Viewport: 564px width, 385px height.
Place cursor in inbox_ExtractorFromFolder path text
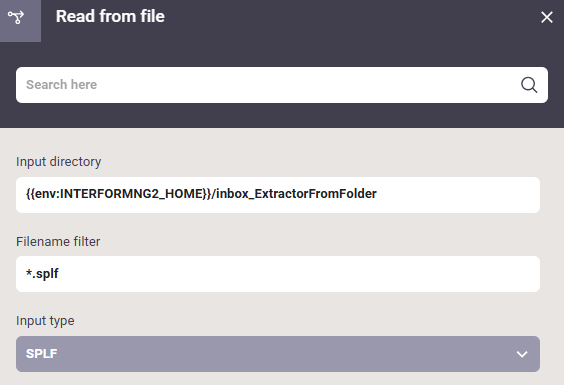[x=296, y=194]
